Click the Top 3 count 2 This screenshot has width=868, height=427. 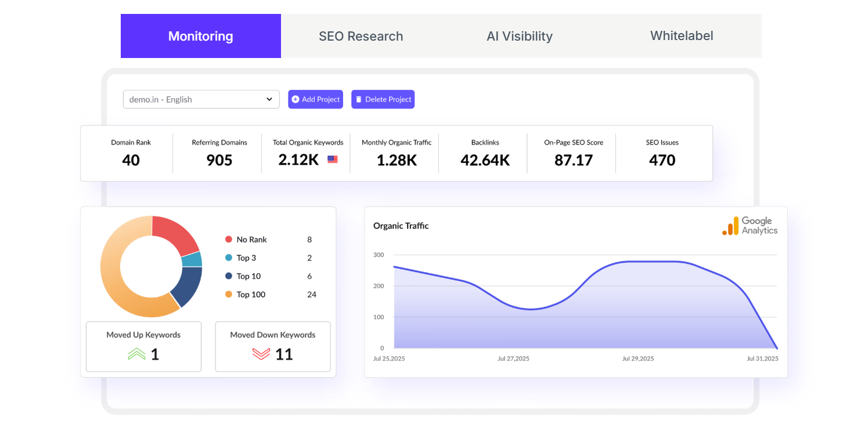(309, 258)
